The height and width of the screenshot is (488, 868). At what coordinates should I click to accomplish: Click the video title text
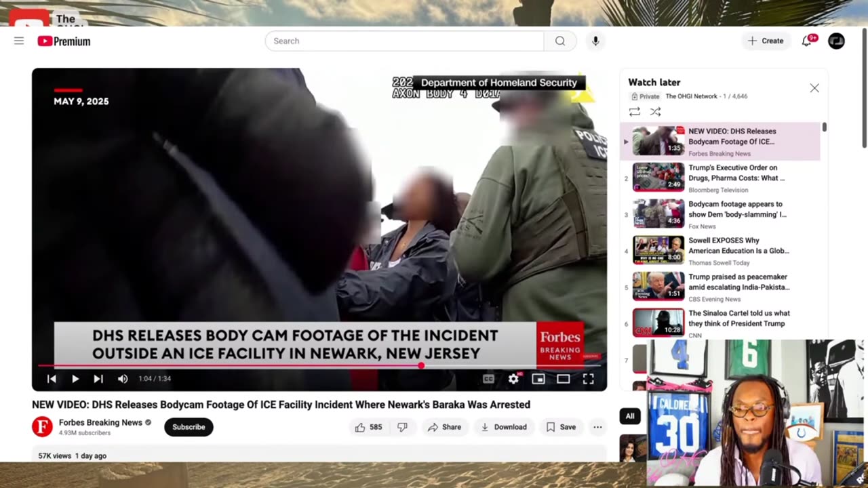tap(281, 405)
